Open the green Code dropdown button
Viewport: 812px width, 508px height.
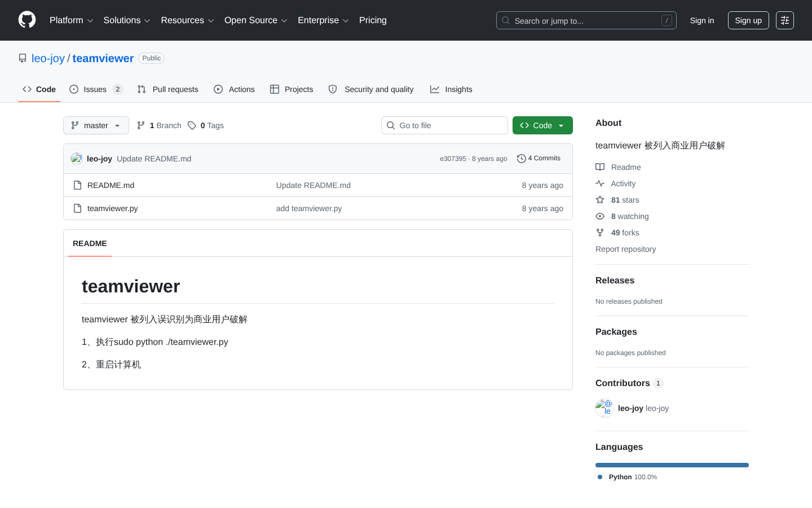pyautogui.click(x=542, y=125)
